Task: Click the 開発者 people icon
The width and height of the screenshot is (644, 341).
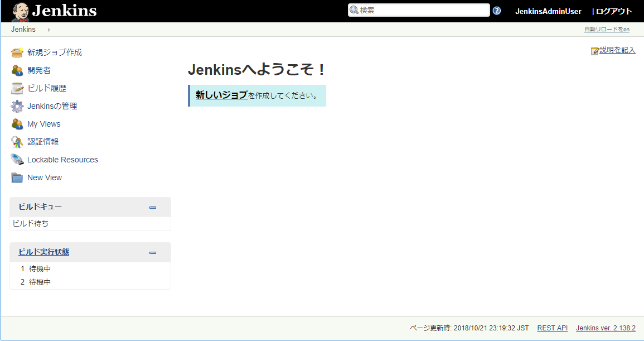Action: [x=17, y=70]
